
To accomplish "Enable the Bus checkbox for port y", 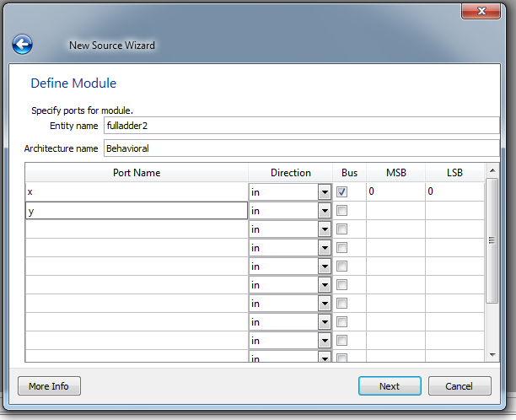I will click(x=342, y=211).
